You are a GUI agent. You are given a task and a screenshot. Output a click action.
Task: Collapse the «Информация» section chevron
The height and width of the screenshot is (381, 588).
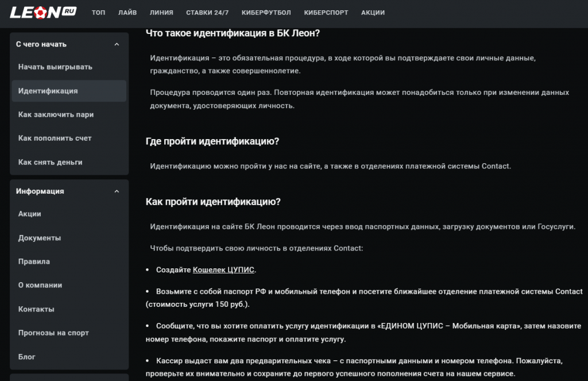(117, 191)
